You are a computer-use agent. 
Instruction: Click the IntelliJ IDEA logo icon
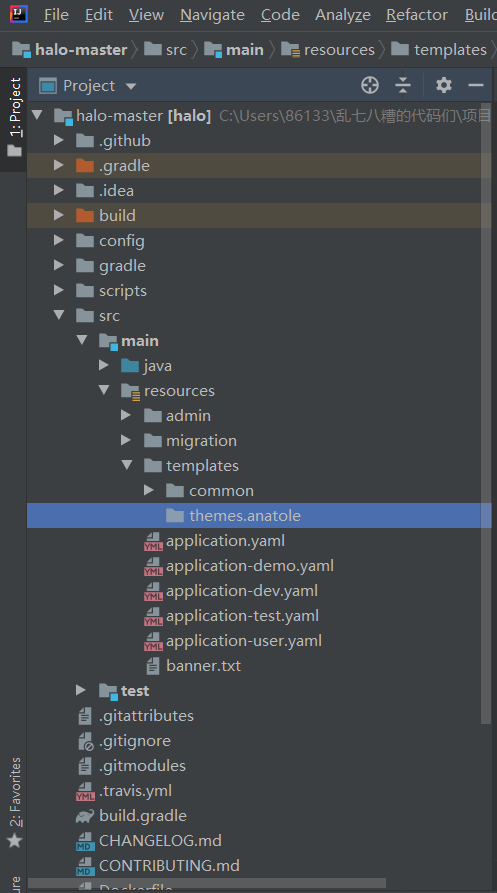point(19,14)
